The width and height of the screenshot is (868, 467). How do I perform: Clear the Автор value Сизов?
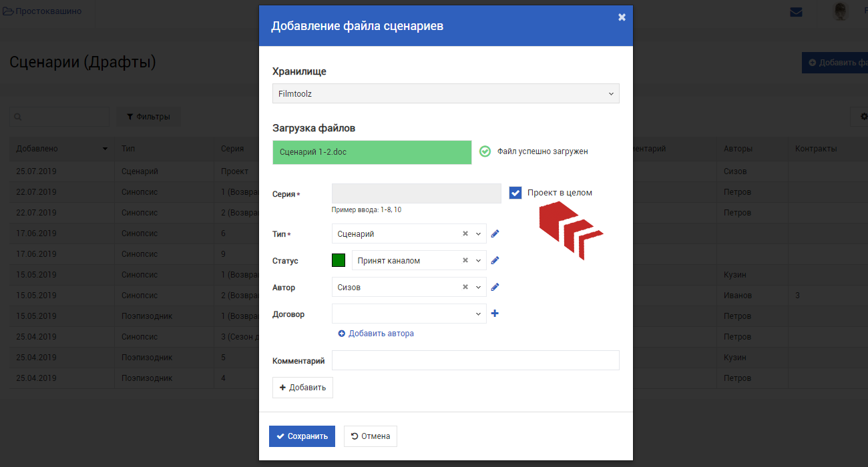coord(465,288)
